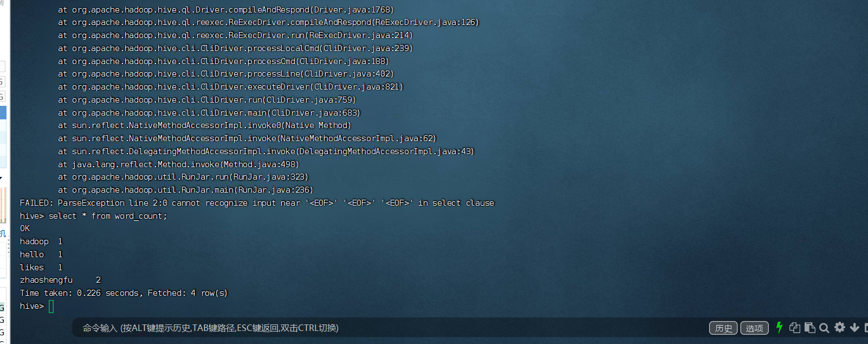Click the paste clipboard icon
The image size is (868, 344).
(x=810, y=327)
